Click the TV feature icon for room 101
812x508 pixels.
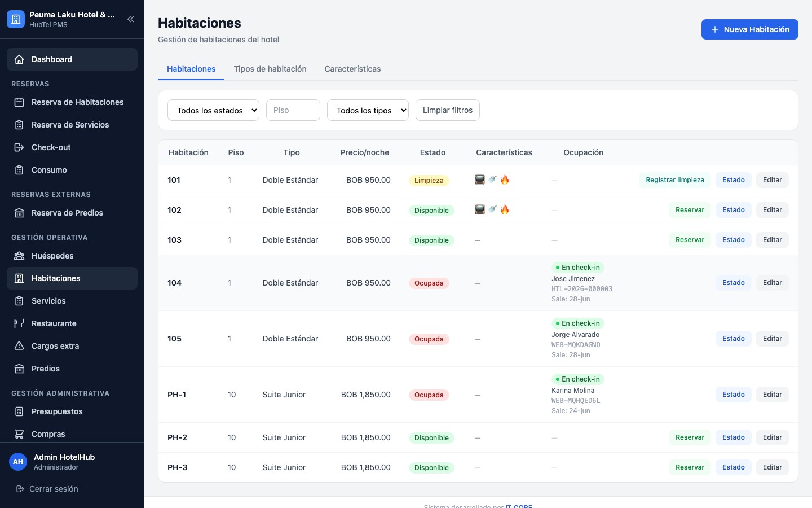[x=480, y=179]
